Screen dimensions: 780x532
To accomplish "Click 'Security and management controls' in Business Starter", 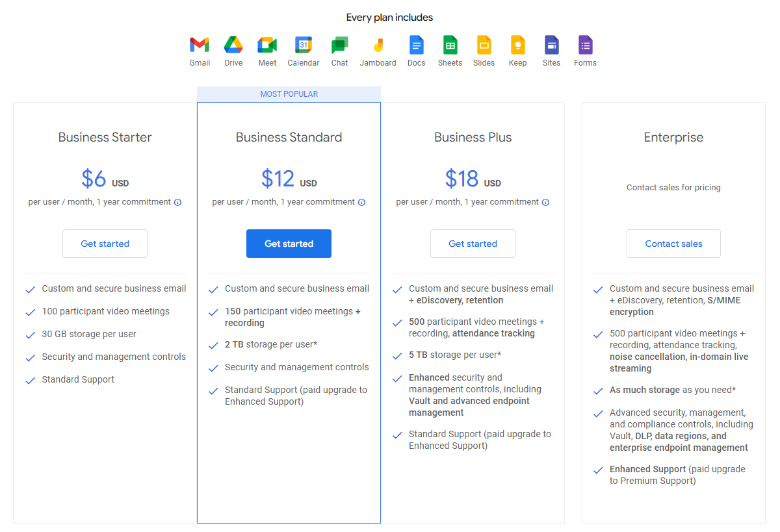I will 114,357.
